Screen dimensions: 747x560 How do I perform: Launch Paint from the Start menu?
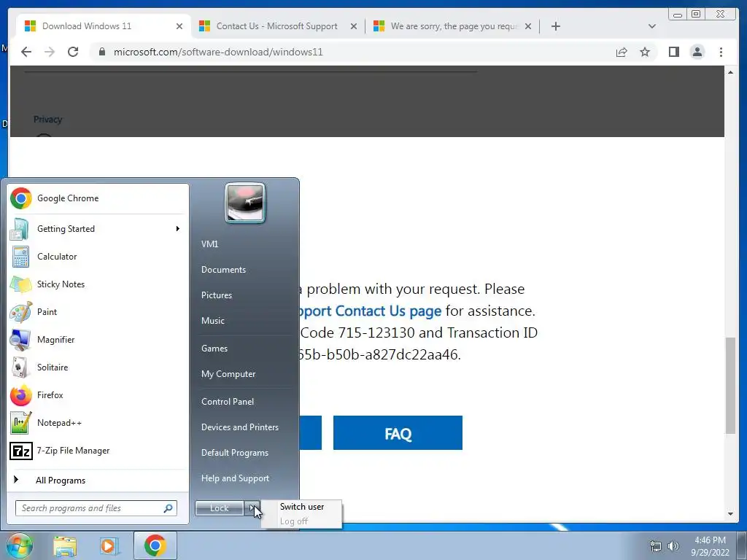click(98, 312)
